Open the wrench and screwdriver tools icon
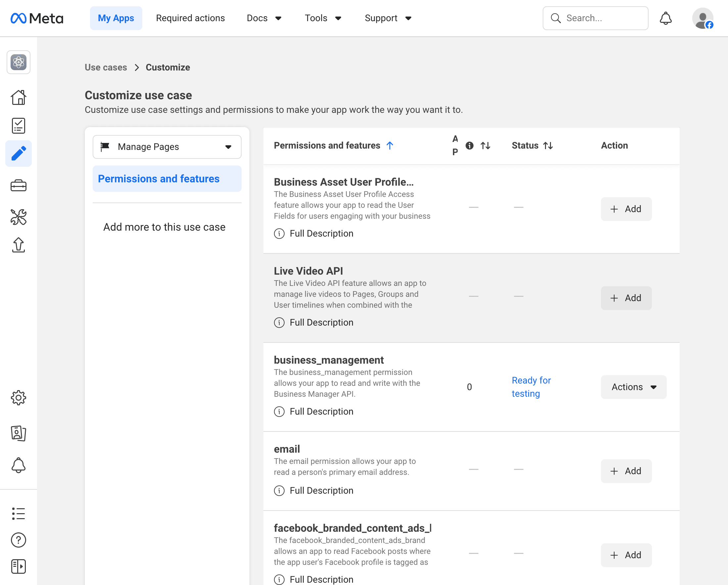This screenshot has height=585, width=728. (19, 217)
